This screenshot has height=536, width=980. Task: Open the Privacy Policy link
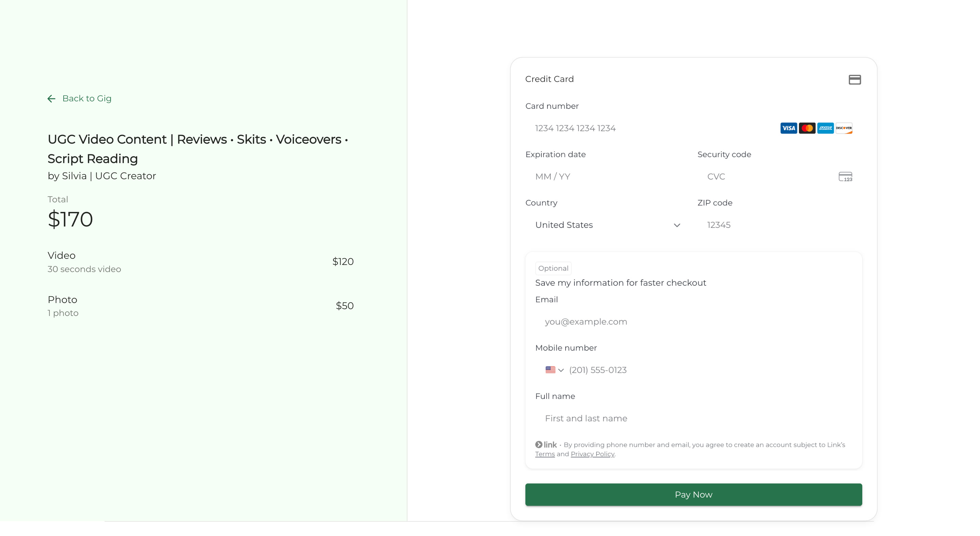(592, 454)
